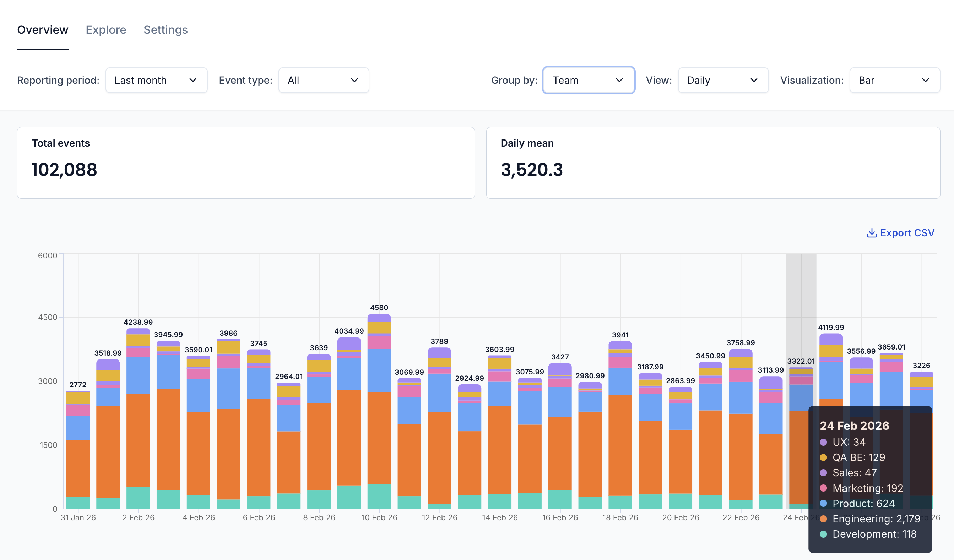Click the chevron in Daily dropdown
The height and width of the screenshot is (560, 954).
(754, 80)
